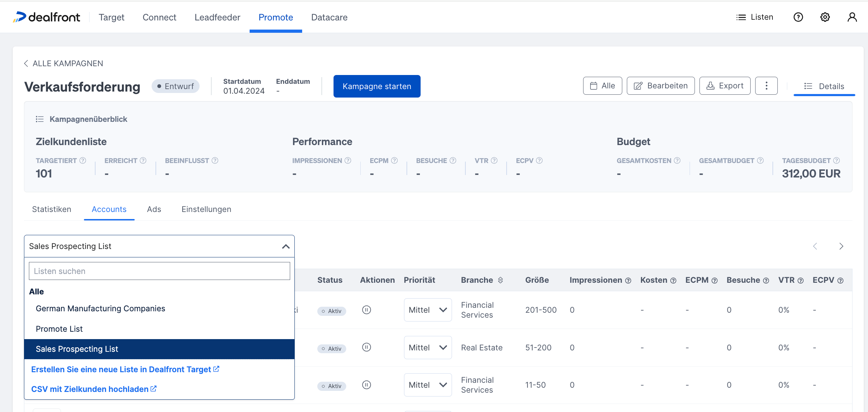
Task: Pause the Real Estate account row
Action: 366,348
